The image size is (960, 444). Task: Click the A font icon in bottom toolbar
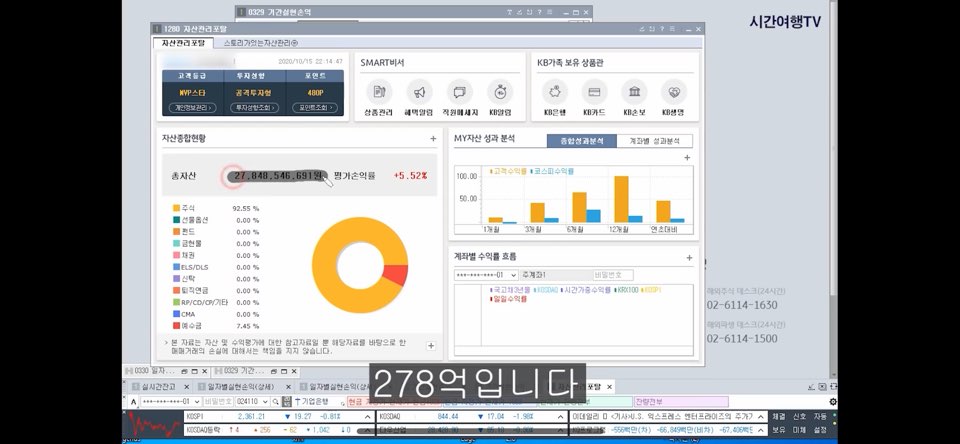(x=133, y=402)
